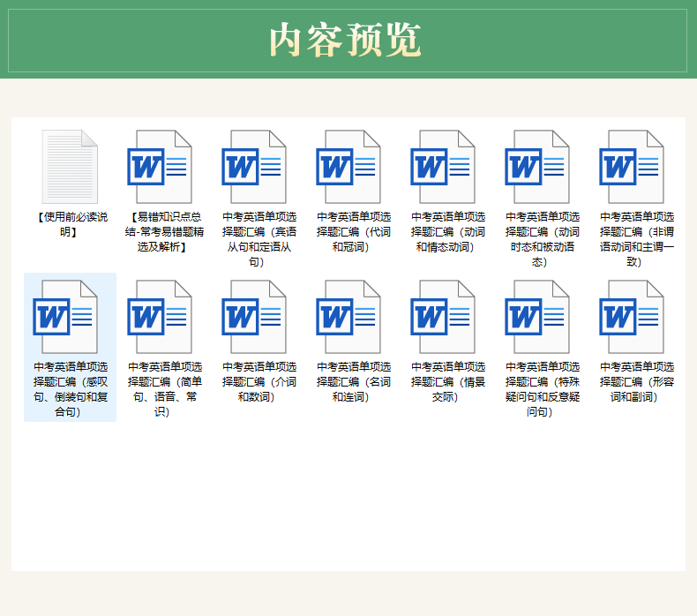Click file name 中考英语单项选择题汇编（简单句、语音、常识）

pyautogui.click(x=164, y=389)
